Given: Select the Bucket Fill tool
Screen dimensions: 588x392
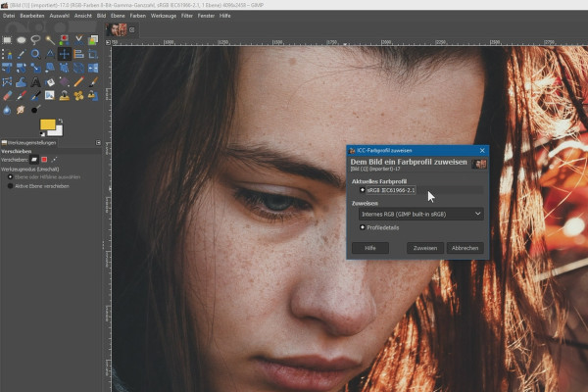Looking at the screenshot, I should (50, 81).
